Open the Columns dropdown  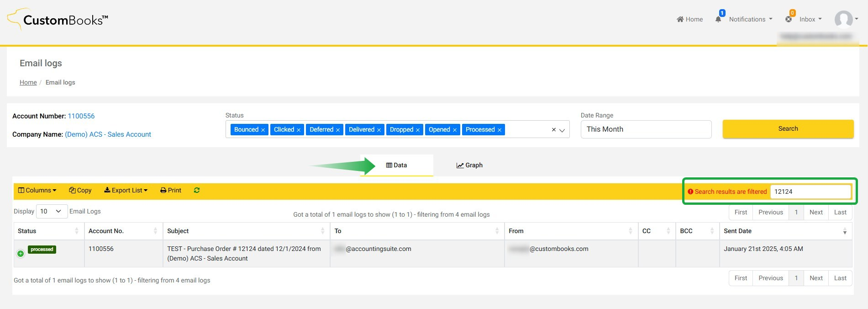(37, 190)
